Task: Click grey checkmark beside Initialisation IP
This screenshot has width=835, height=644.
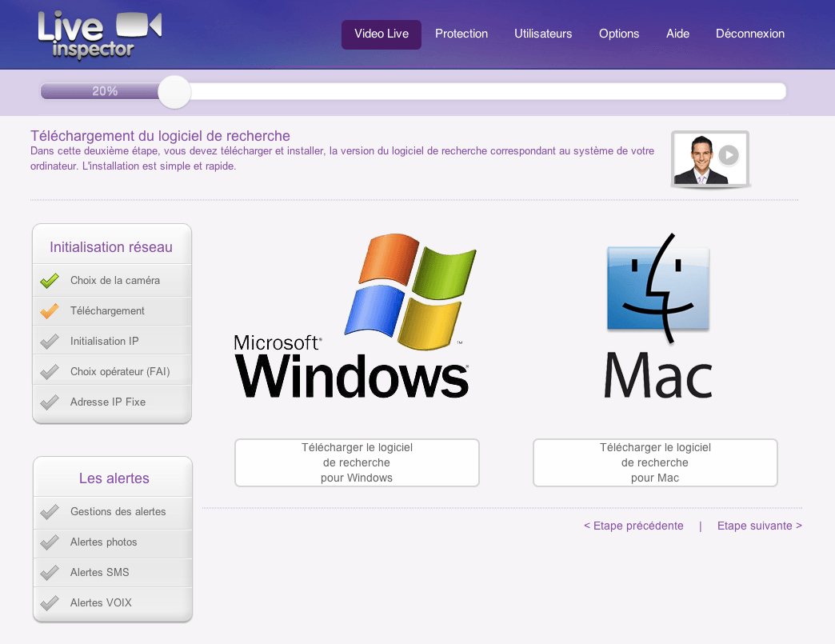Action: pos(50,341)
